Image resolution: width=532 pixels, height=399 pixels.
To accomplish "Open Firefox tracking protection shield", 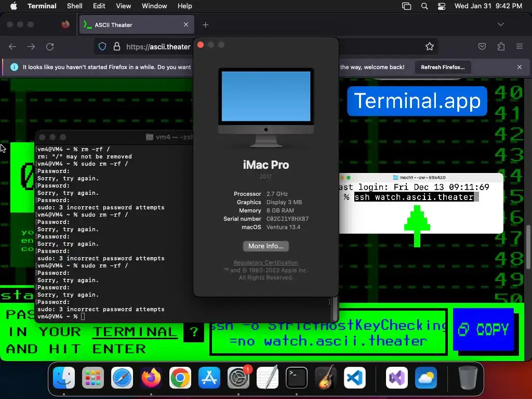I will coord(102,46).
